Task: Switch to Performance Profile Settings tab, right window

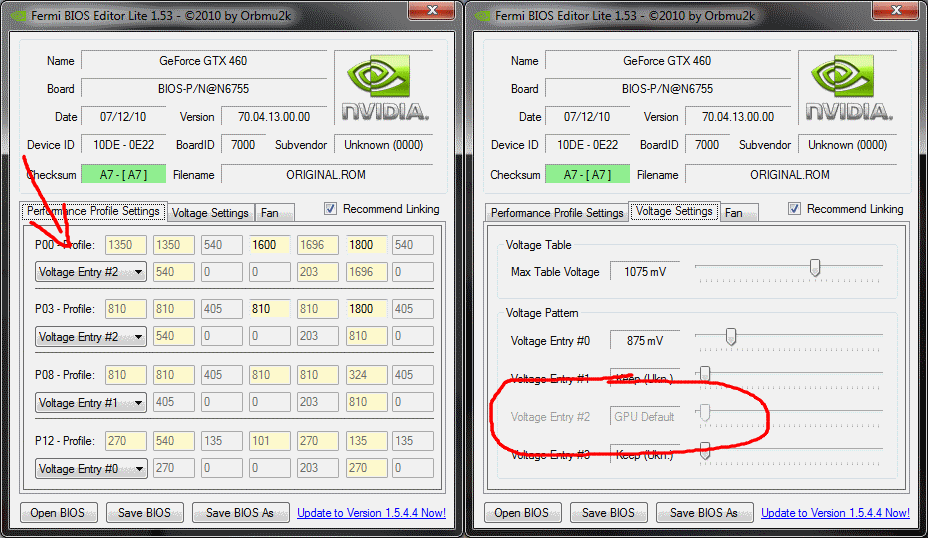Action: click(557, 212)
